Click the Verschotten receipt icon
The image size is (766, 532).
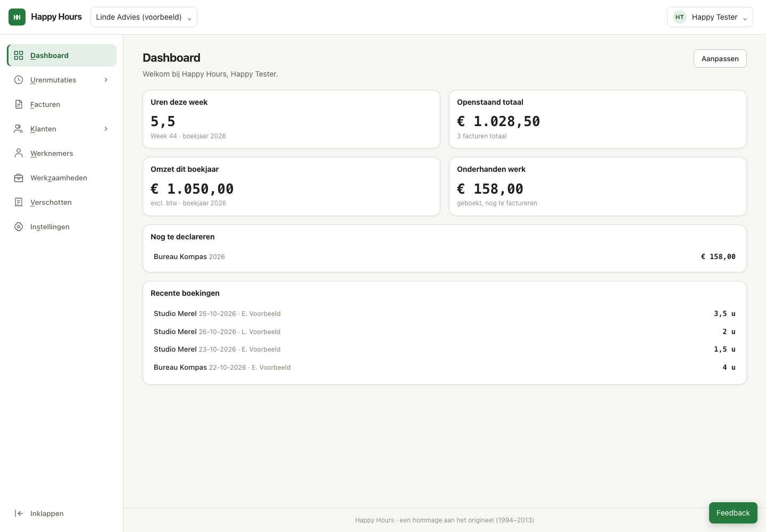[19, 202]
